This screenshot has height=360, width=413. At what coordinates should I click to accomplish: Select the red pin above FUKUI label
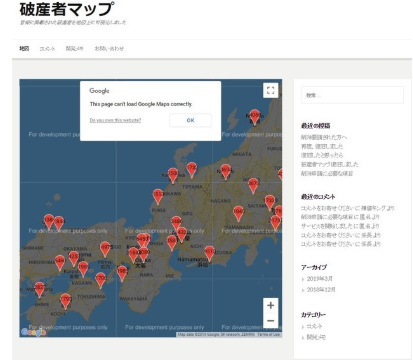(158, 197)
